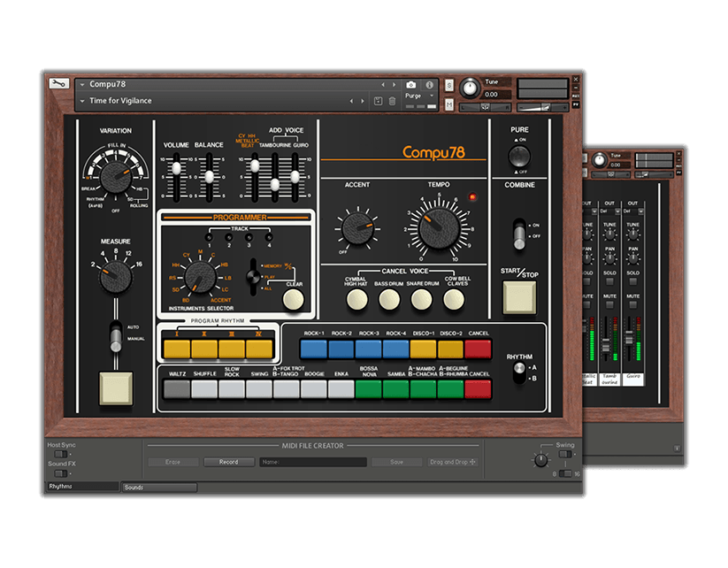Enable the Swing switch
Viewport: 728px width, 568px height.
pyautogui.click(x=564, y=454)
